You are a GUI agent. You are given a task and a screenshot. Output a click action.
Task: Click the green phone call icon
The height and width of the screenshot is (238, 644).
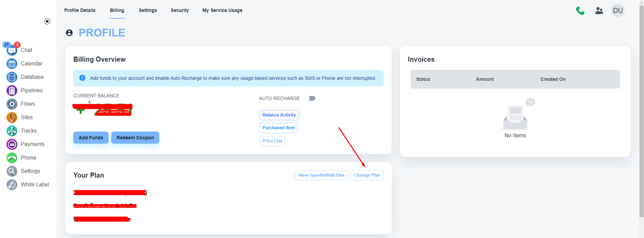[580, 11]
